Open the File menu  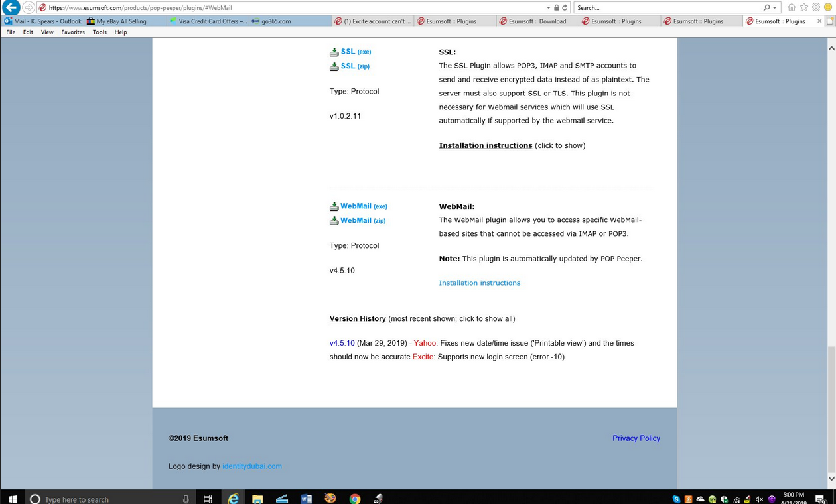click(11, 32)
